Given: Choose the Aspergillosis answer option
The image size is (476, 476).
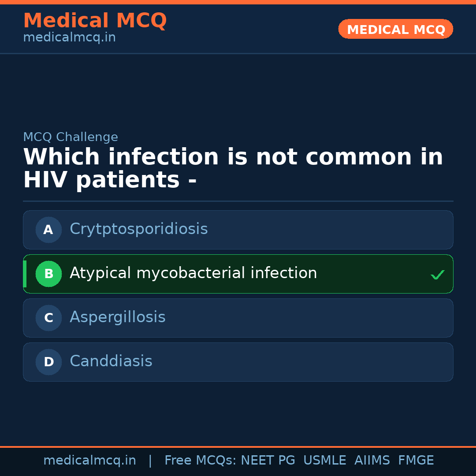Looking at the screenshot, I should pyautogui.click(x=118, y=317).
